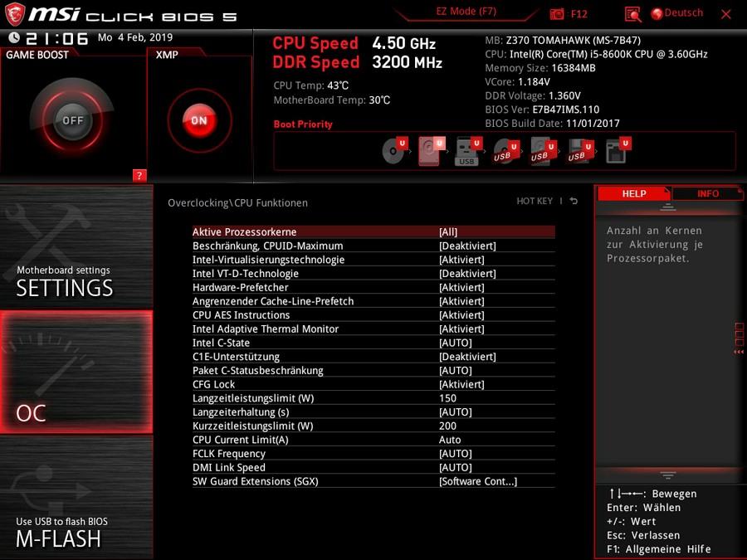Open the OC overclocking section

[x=76, y=373]
